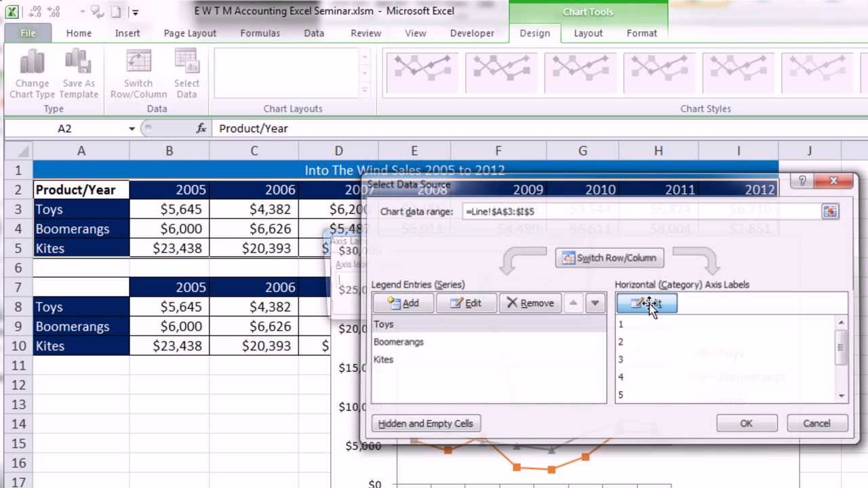Viewport: 868px width, 488px height.
Task: Click cell A9 Boomerangs
Action: coord(81,326)
